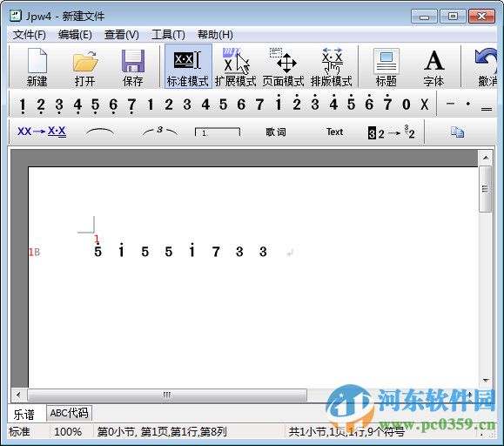Insert high-octave note 2 with dot above
Image resolution: width=504 pixels, height=446 pixels.
click(297, 104)
